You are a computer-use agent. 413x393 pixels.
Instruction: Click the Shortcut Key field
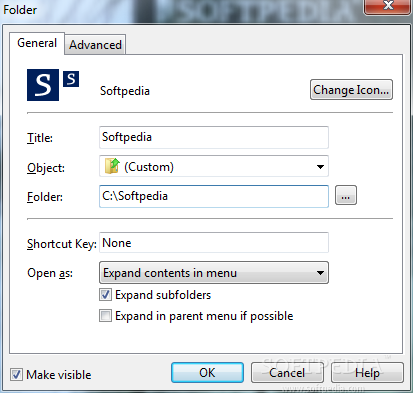coord(214,243)
